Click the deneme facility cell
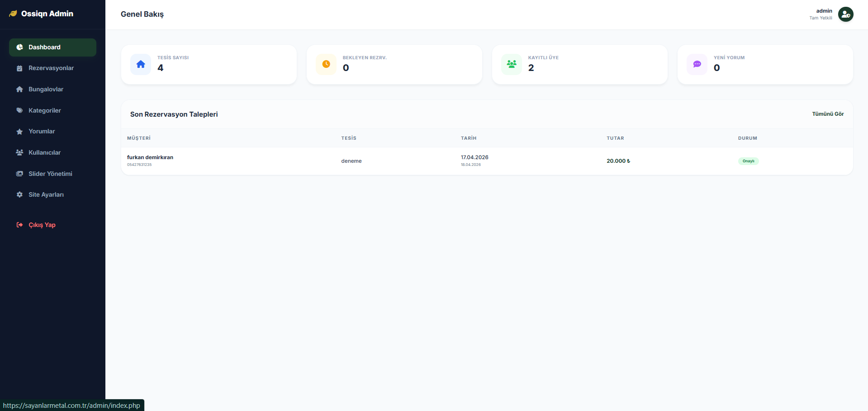This screenshot has width=868, height=411. [351, 161]
